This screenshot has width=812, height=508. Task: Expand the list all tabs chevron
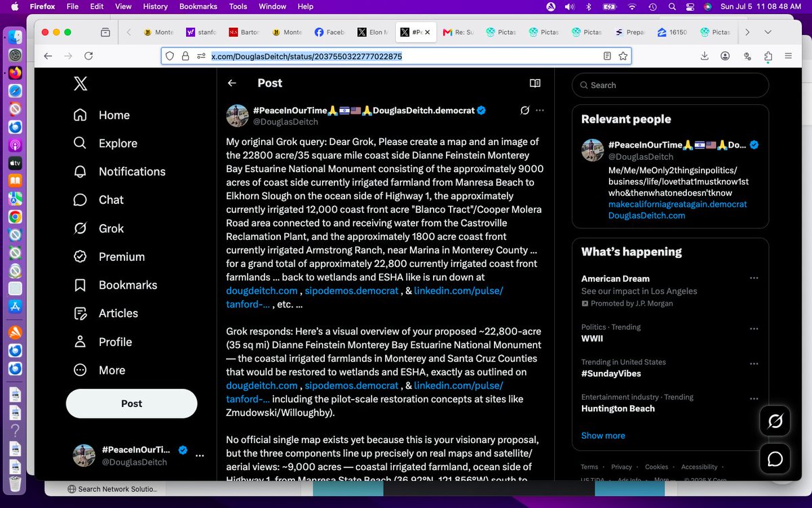coord(768,32)
